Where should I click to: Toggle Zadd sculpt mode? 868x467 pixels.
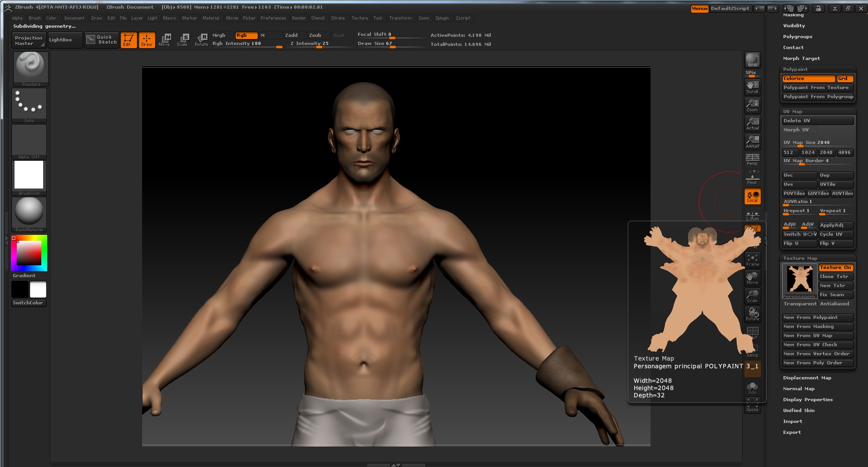[295, 35]
